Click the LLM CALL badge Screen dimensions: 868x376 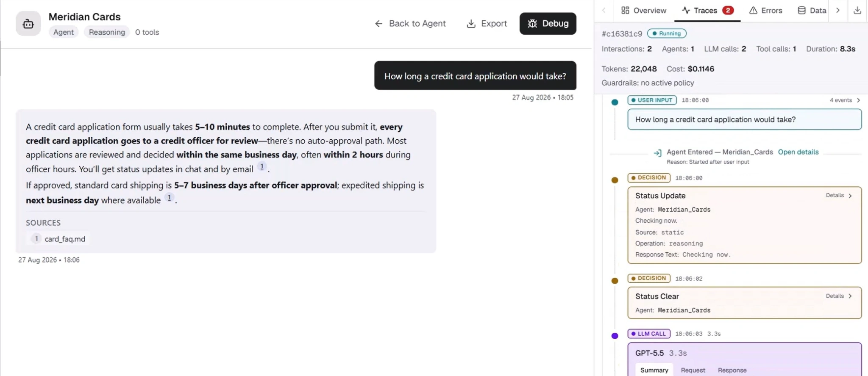coord(649,334)
